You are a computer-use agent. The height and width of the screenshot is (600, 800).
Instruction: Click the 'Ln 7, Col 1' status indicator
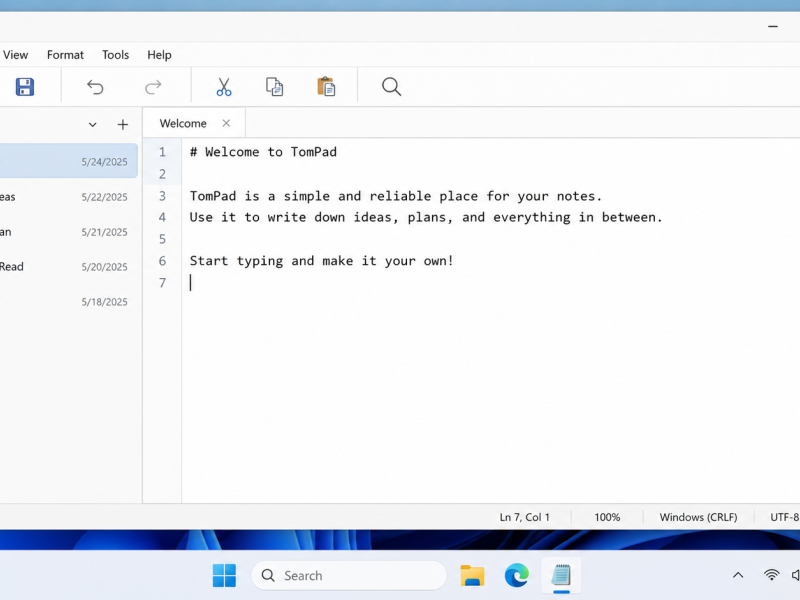point(524,517)
